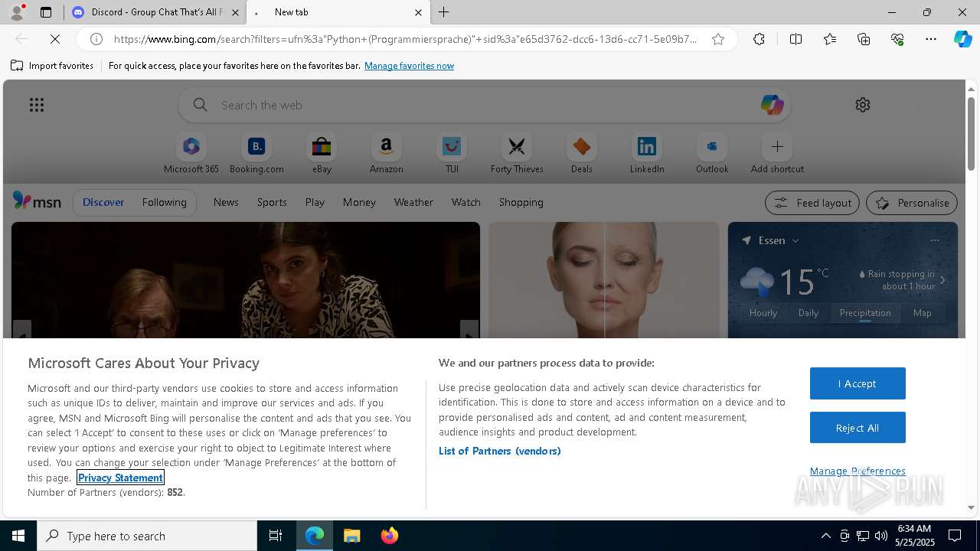Select the Following feed tab
980x551 pixels.
coord(164,202)
